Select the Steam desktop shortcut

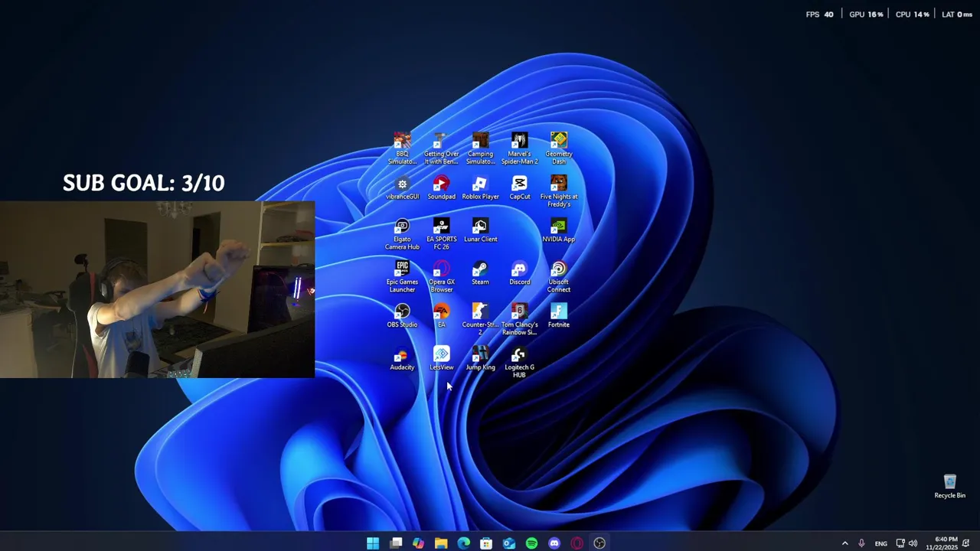[480, 273]
